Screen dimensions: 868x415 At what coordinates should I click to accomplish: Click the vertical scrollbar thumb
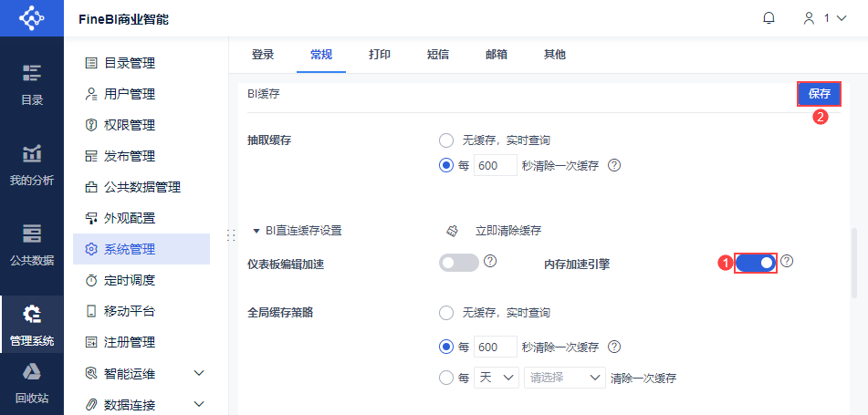pos(855,263)
